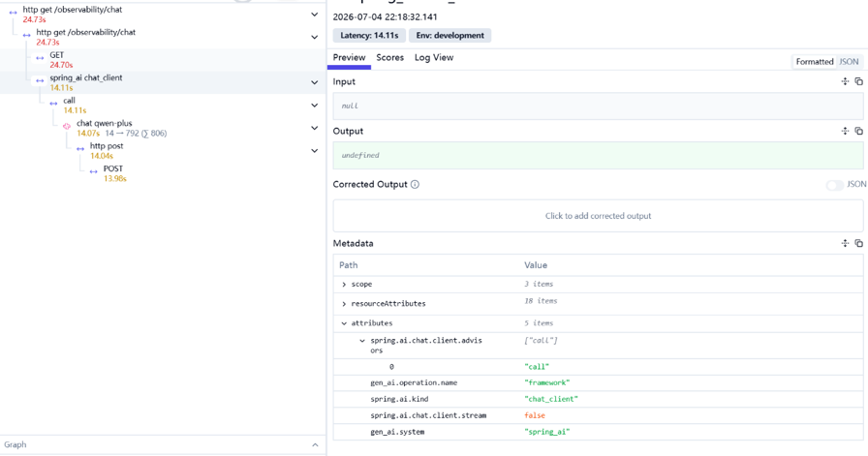Select the http post span row

pyautogui.click(x=161, y=150)
